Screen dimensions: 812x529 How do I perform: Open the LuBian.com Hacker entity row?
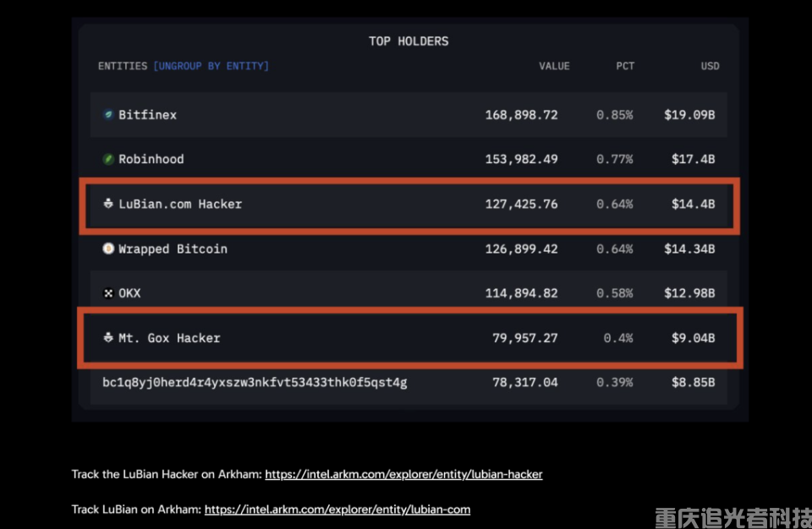180,204
